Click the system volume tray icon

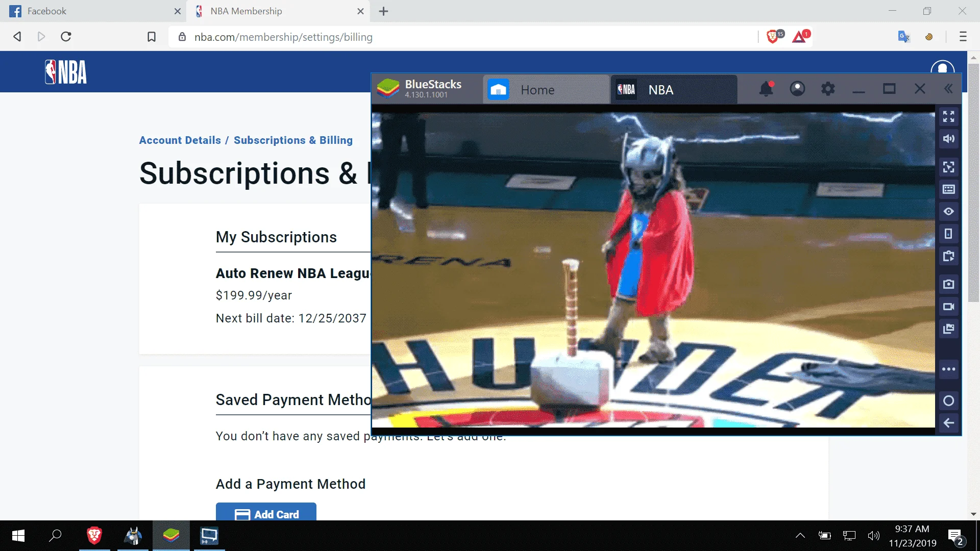873,536
